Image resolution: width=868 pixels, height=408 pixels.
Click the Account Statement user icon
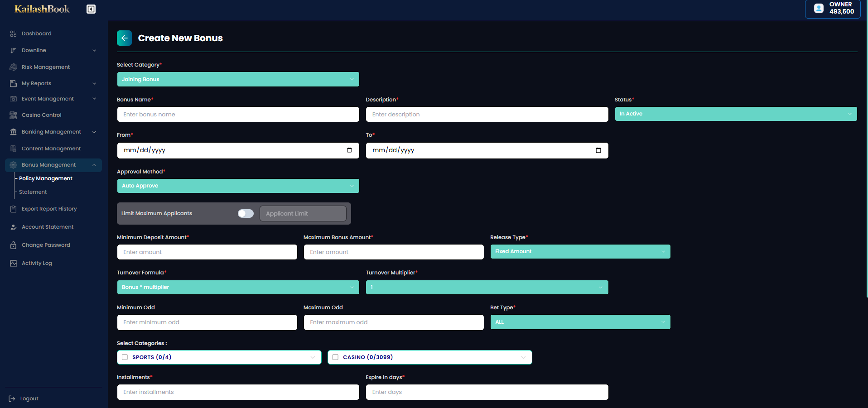pyautogui.click(x=13, y=227)
